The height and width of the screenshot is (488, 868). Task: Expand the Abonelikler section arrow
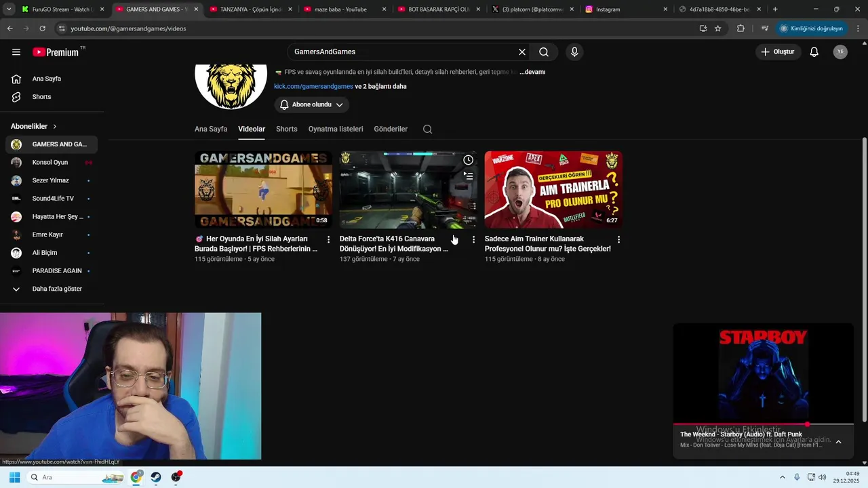pyautogui.click(x=55, y=127)
